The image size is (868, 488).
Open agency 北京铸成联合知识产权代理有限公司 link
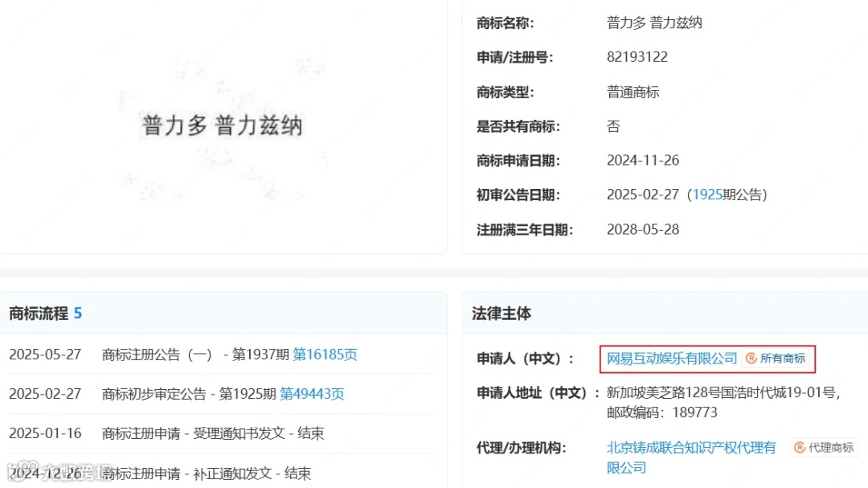pos(691,457)
